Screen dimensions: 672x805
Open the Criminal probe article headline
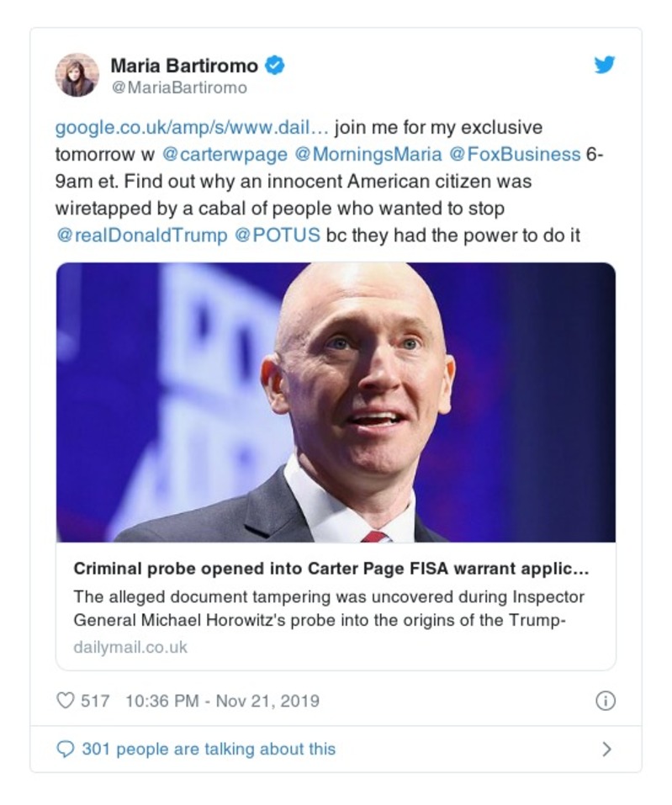pos(331,569)
